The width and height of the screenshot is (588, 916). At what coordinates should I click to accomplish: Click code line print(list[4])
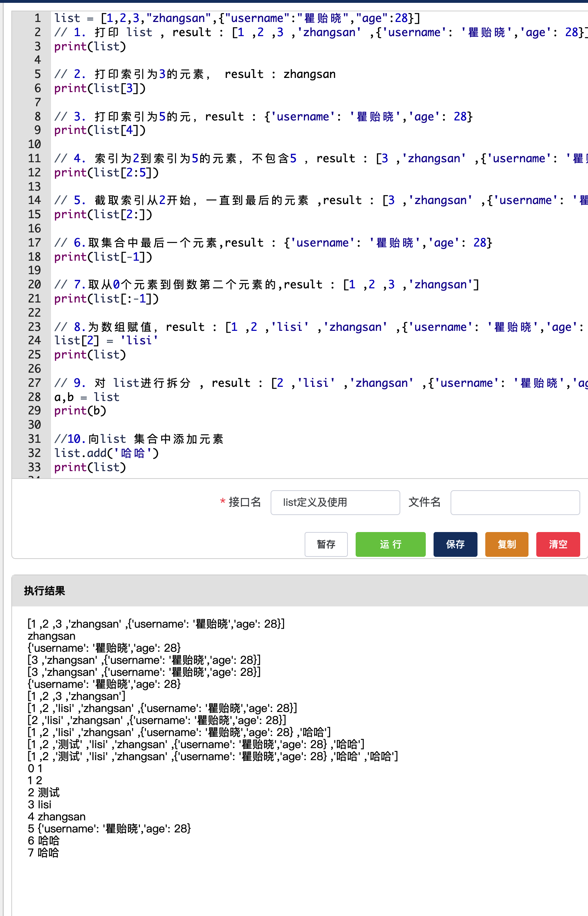coord(100,130)
